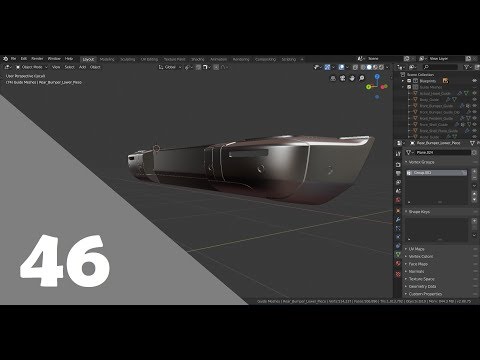Image resolution: width=480 pixels, height=360 pixels.
Task: Open the viewport Object menu
Action: [x=95, y=67]
